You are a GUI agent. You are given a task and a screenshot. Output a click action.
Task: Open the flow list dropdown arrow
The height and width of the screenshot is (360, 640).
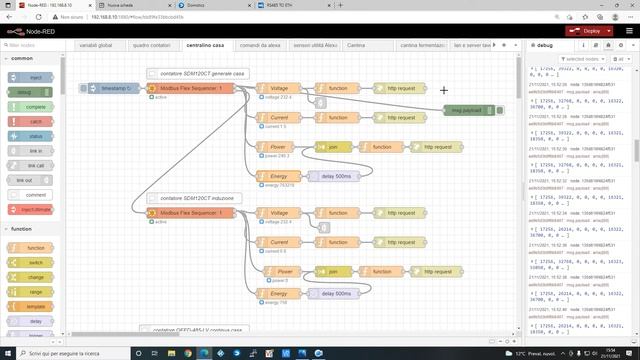pyautogui.click(x=516, y=45)
